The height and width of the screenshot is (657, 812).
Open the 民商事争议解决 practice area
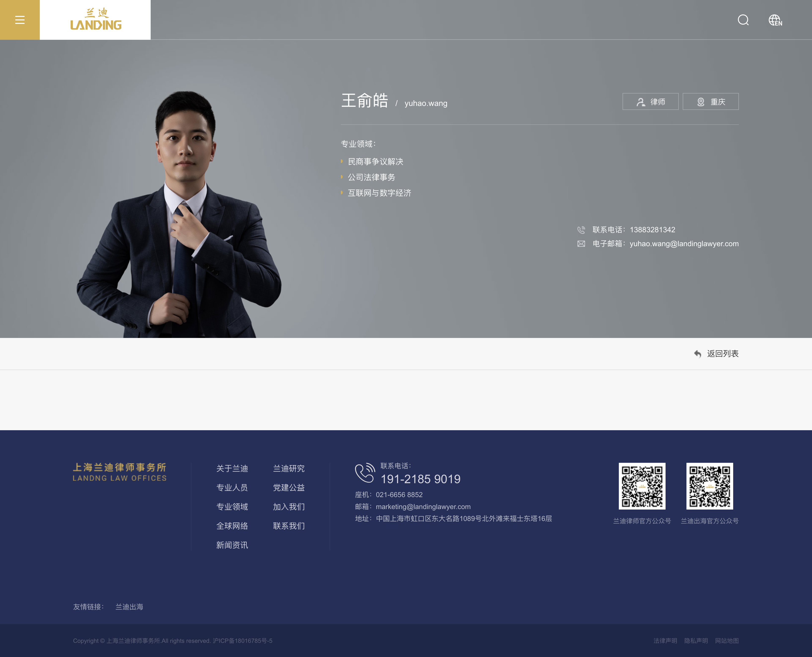[375, 162]
